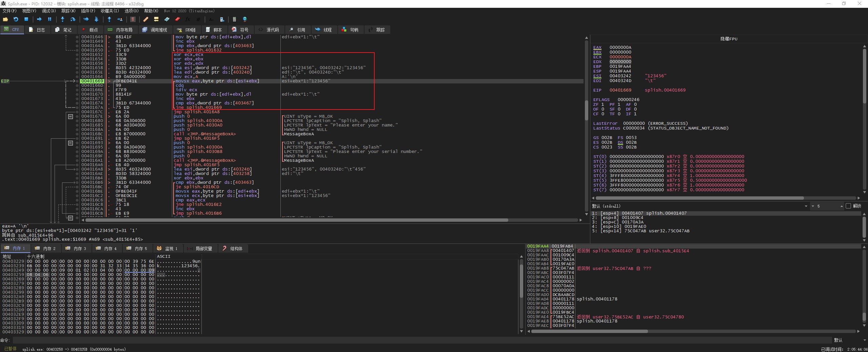Click the step over toolbar icon
Screen dimensions: 868x352
tap(73, 19)
